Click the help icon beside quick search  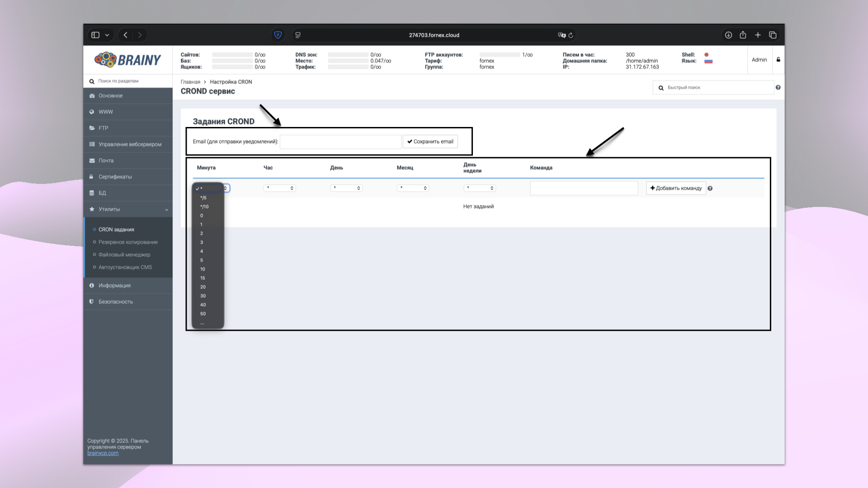(x=778, y=88)
